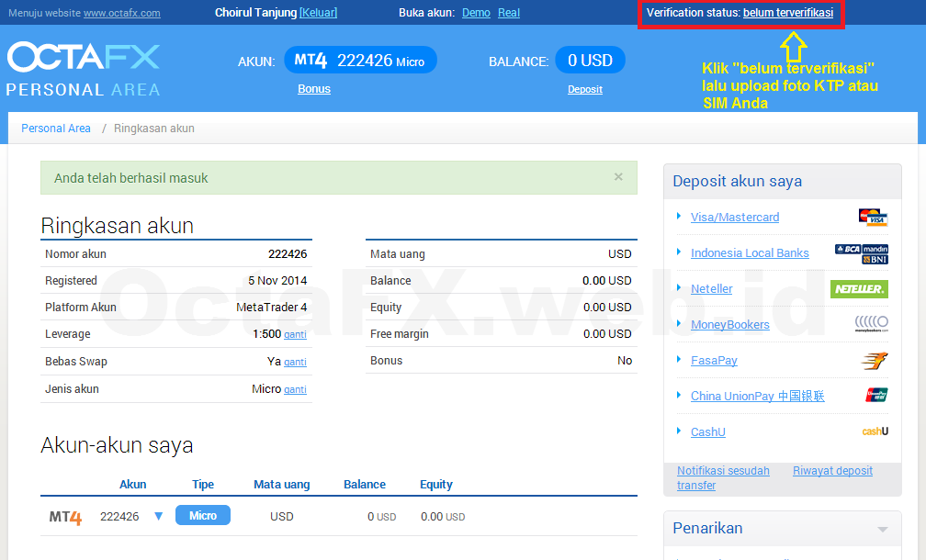Screen dimensions: 926x560
Task: Change Jenis akun via ganti link
Action: click(x=295, y=389)
